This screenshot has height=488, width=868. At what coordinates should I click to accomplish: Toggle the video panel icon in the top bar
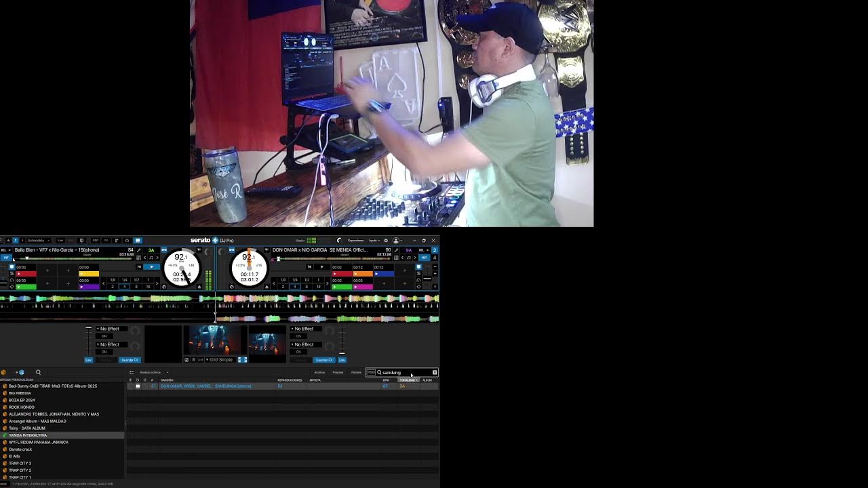[x=138, y=241]
